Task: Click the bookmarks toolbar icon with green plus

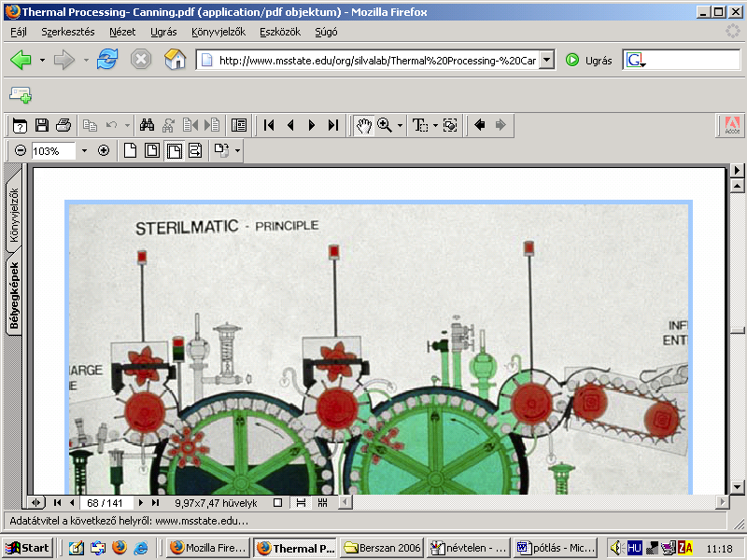Action: 21,94
